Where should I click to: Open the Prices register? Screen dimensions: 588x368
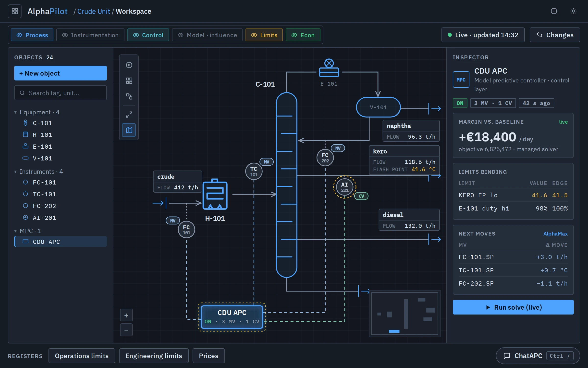coord(209,356)
